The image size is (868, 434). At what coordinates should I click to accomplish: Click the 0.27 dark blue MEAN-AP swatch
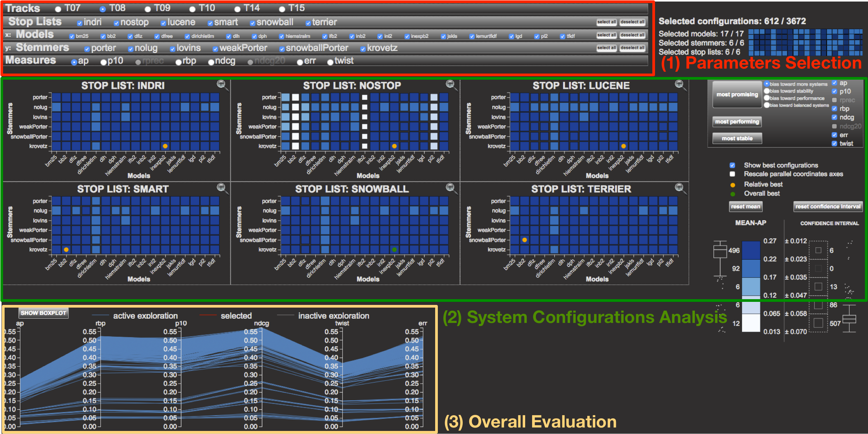(x=751, y=250)
